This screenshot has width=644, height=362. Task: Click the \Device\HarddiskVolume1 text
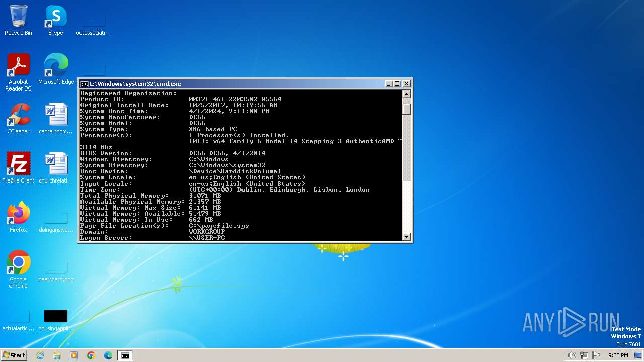235,171
